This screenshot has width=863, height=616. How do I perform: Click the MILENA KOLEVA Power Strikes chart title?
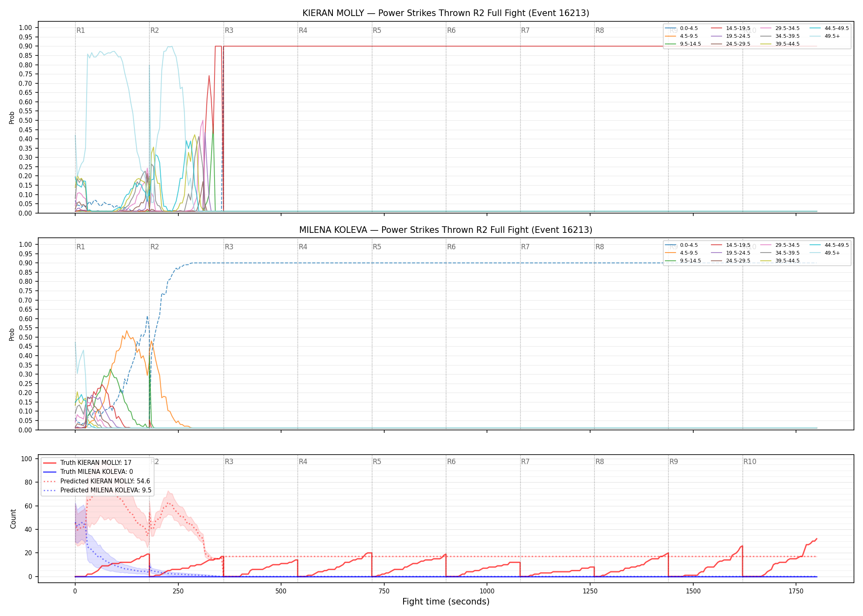pyautogui.click(x=446, y=230)
